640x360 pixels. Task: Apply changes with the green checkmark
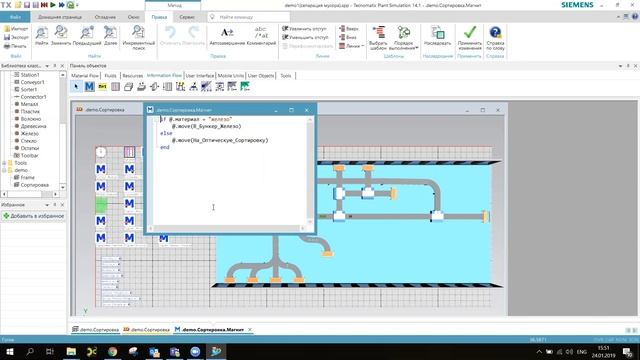[470, 32]
